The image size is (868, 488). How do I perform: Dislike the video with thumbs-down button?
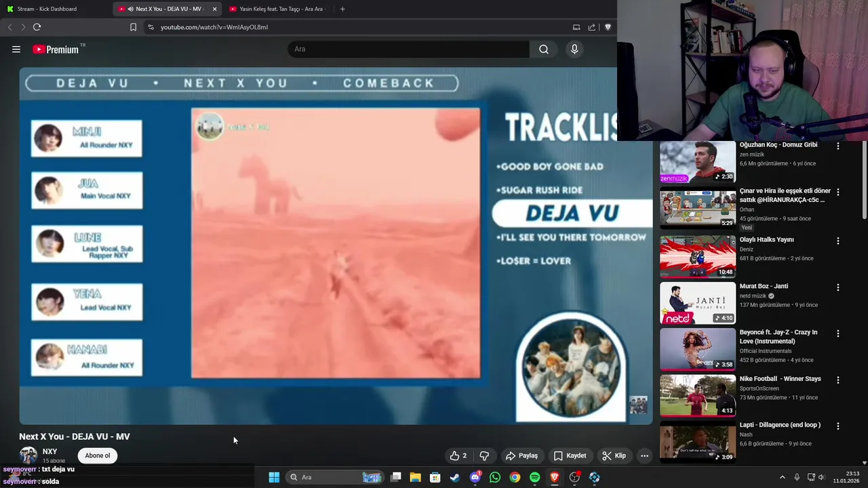[x=484, y=455]
